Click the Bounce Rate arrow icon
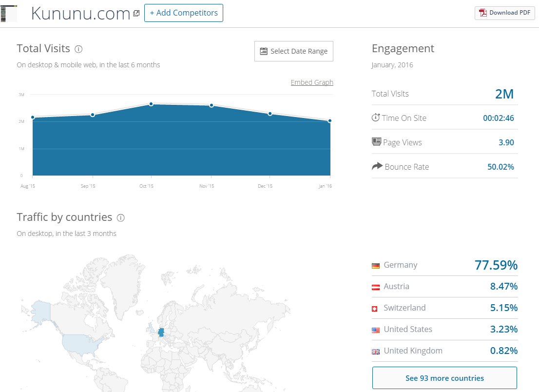The image size is (539, 392). tap(376, 166)
